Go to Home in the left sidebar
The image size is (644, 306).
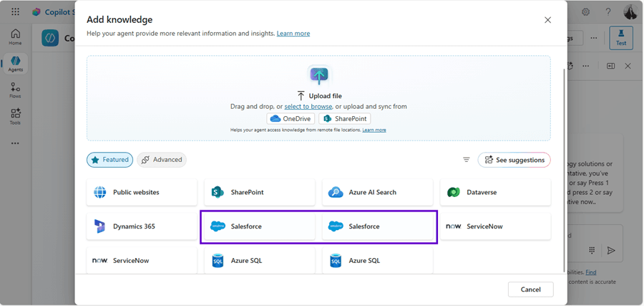click(15, 37)
